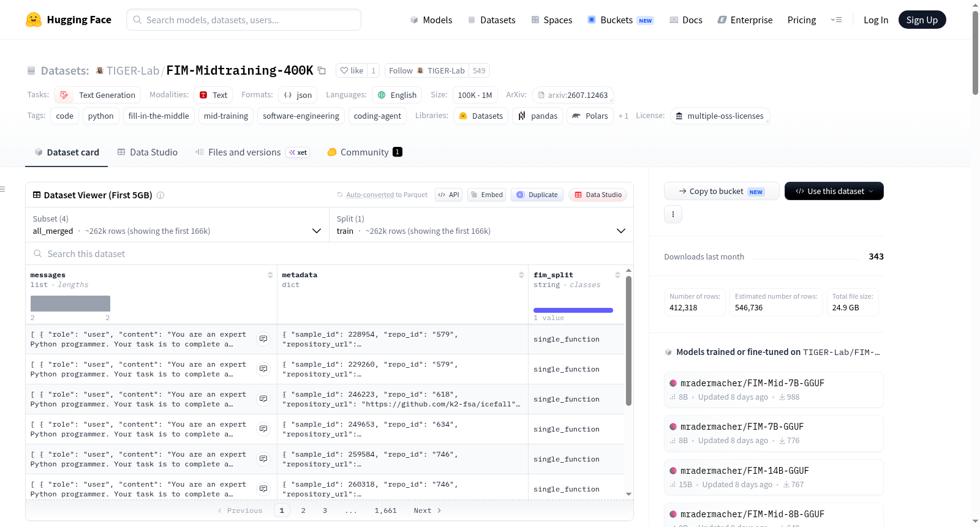980x527 pixels.
Task: Expand the message cell for sample 249653
Action: coord(263,429)
